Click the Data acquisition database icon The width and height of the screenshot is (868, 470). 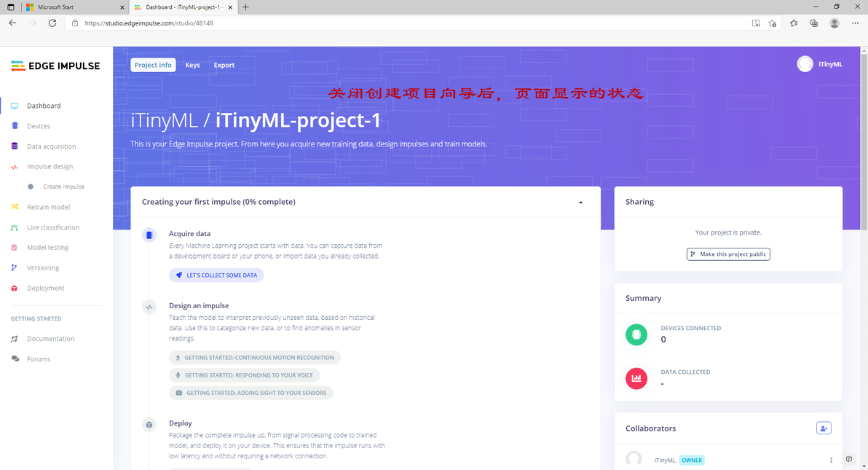point(15,146)
